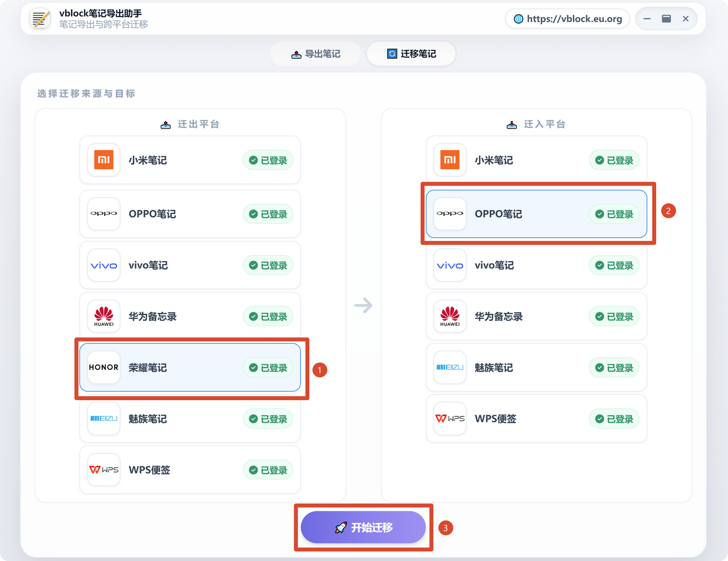Screen dimensions: 728x561
Task: Click 已登录 badge on source 魅族笔记
Action: (x=268, y=419)
